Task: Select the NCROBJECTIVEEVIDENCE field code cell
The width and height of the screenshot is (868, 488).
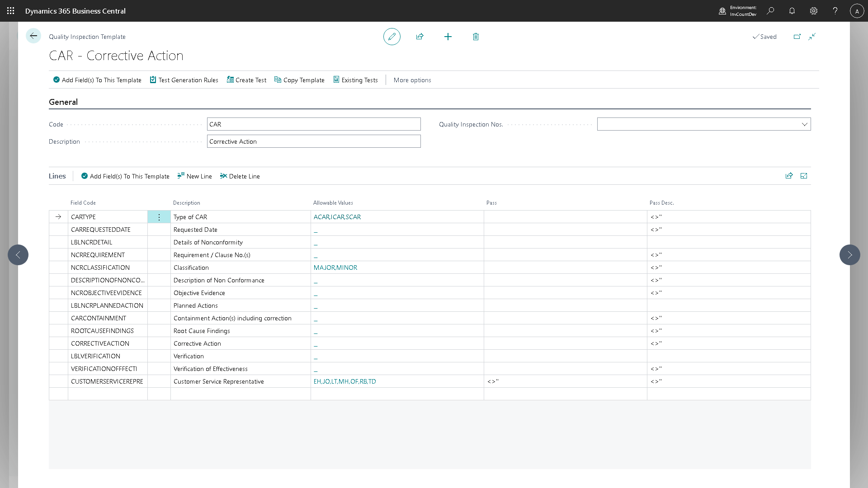Action: [108, 293]
